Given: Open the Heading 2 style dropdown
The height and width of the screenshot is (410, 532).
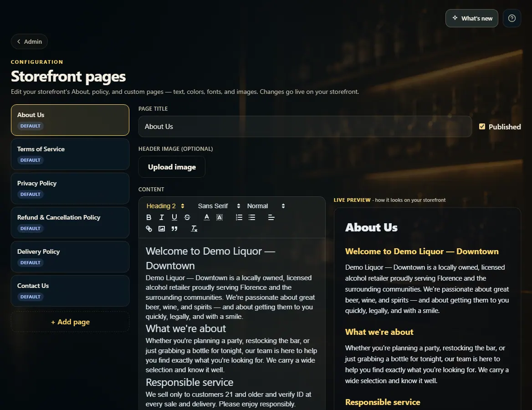Looking at the screenshot, I should pos(165,206).
